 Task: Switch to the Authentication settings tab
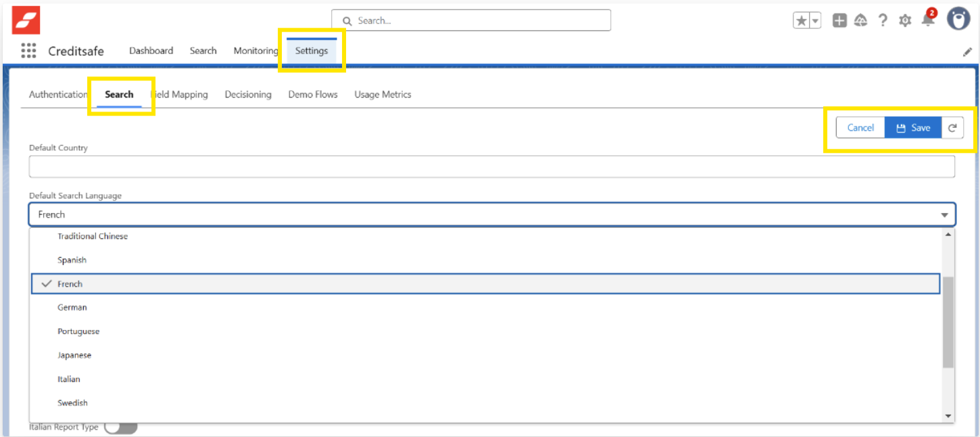click(x=59, y=95)
